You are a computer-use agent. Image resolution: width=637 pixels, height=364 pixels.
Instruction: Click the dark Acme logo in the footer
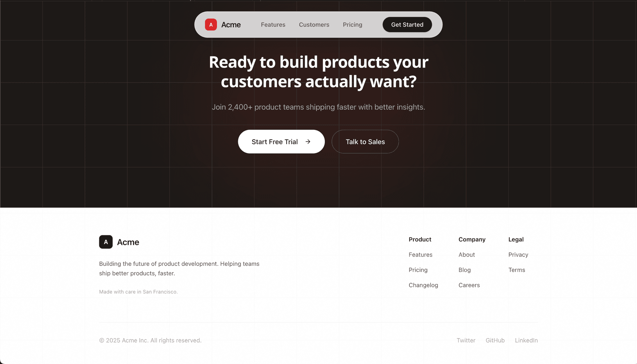point(106,242)
